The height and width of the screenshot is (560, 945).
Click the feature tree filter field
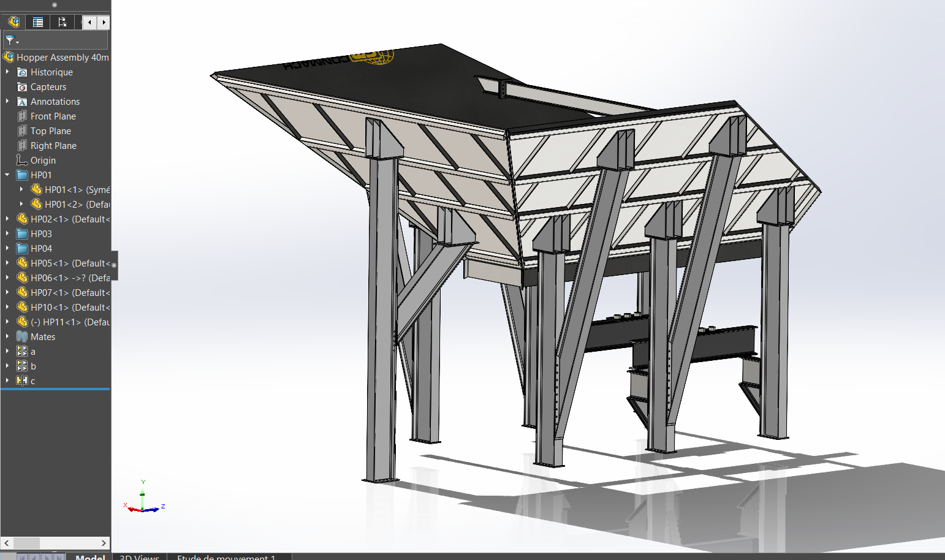pyautogui.click(x=55, y=41)
